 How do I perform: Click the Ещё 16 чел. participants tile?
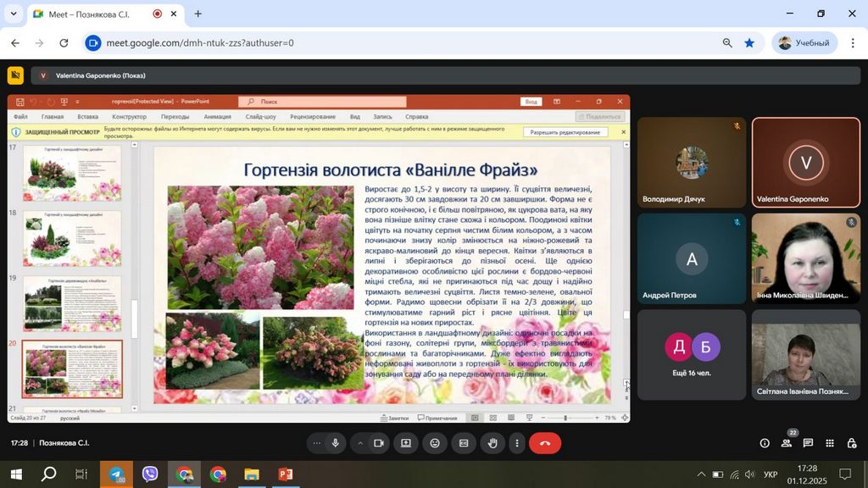691,354
